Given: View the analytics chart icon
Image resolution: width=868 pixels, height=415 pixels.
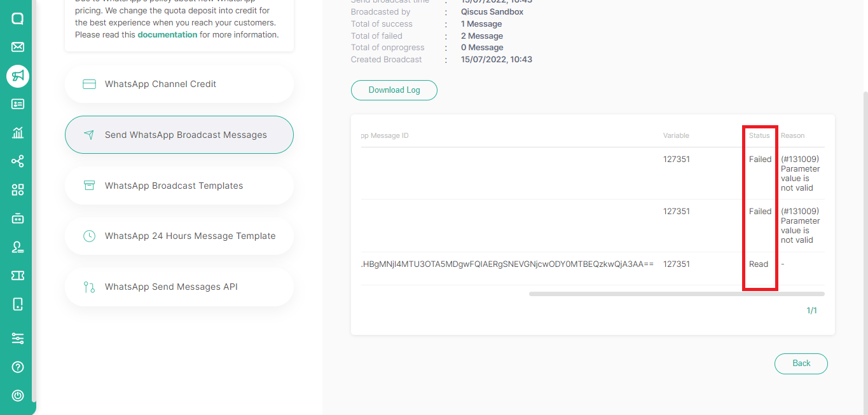Looking at the screenshot, I should pos(17,132).
